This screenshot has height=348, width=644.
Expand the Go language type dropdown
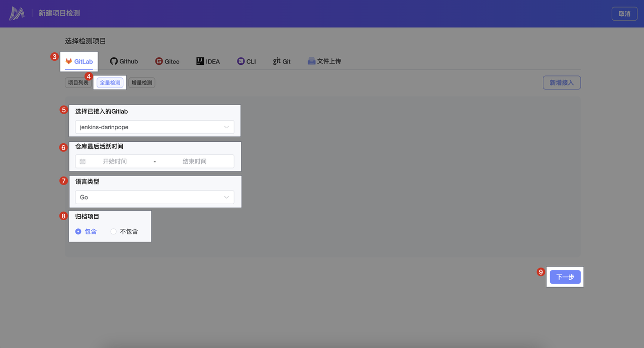pyautogui.click(x=154, y=197)
